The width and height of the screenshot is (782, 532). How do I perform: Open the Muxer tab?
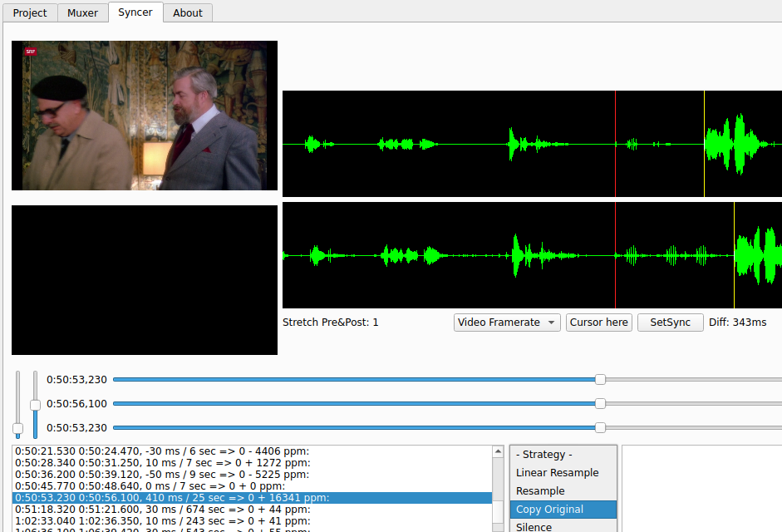point(82,12)
